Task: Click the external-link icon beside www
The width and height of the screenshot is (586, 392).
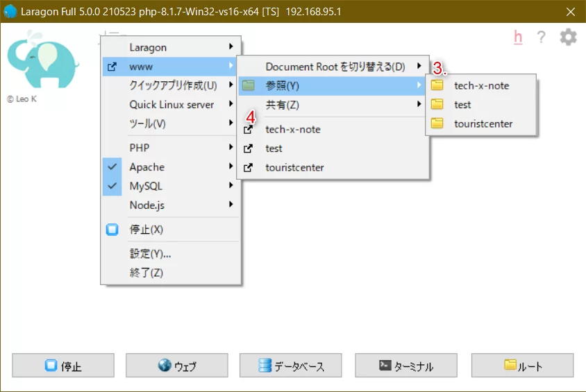Action: (x=112, y=67)
